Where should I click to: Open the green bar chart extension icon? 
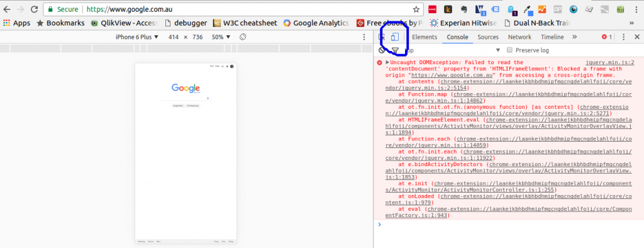(620, 9)
